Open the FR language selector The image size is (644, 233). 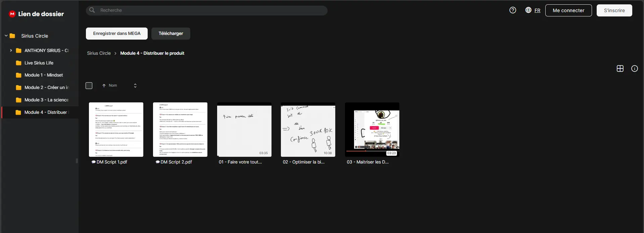tap(537, 10)
